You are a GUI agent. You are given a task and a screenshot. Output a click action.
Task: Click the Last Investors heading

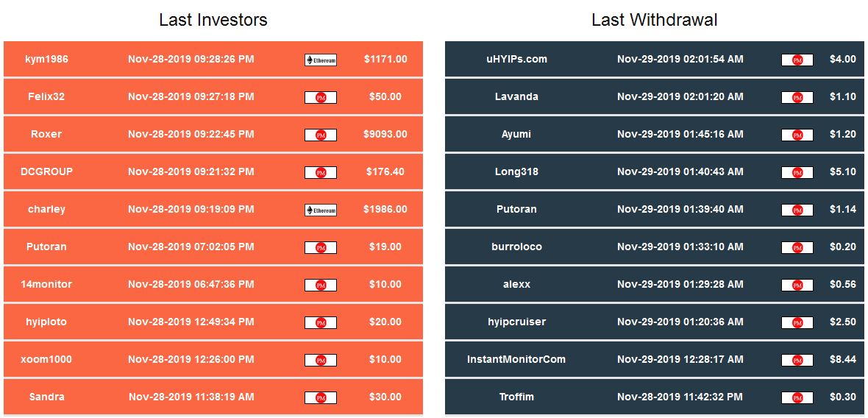[213, 20]
